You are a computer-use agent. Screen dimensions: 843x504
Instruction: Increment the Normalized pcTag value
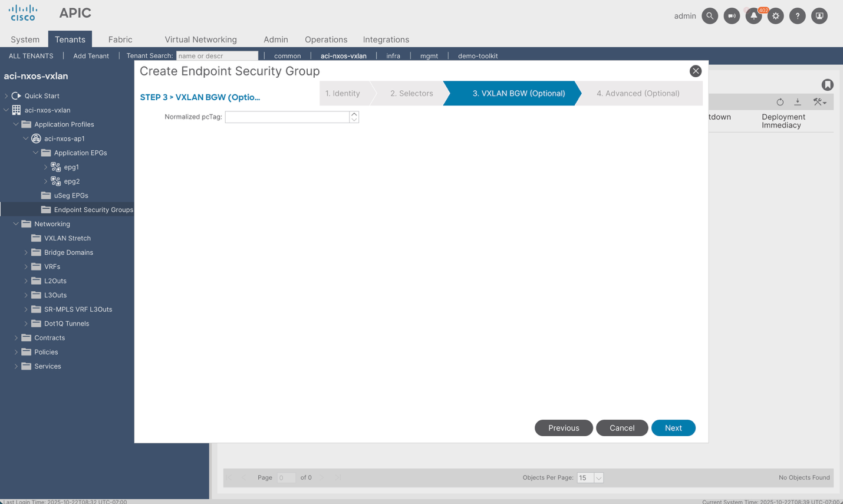point(354,114)
